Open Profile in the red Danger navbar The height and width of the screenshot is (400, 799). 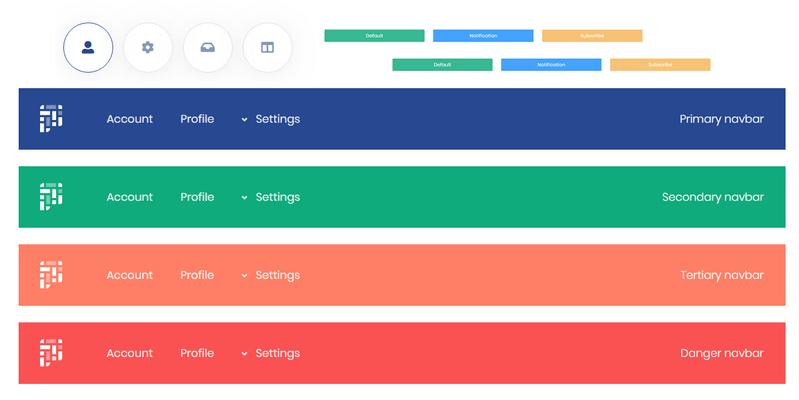tap(197, 353)
